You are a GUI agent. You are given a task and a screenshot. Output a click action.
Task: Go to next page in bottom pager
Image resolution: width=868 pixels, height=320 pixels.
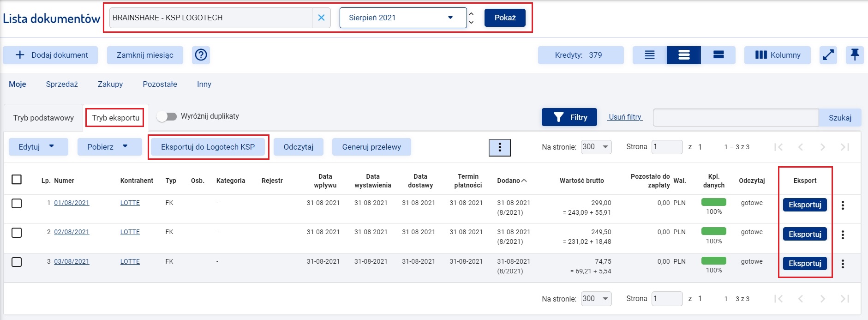823,299
